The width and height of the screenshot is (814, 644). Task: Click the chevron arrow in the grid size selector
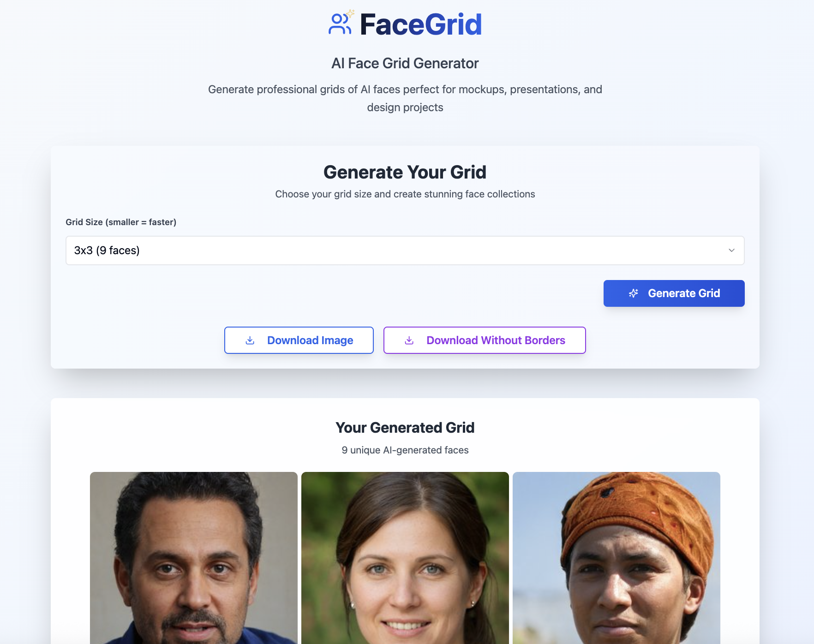pos(731,250)
